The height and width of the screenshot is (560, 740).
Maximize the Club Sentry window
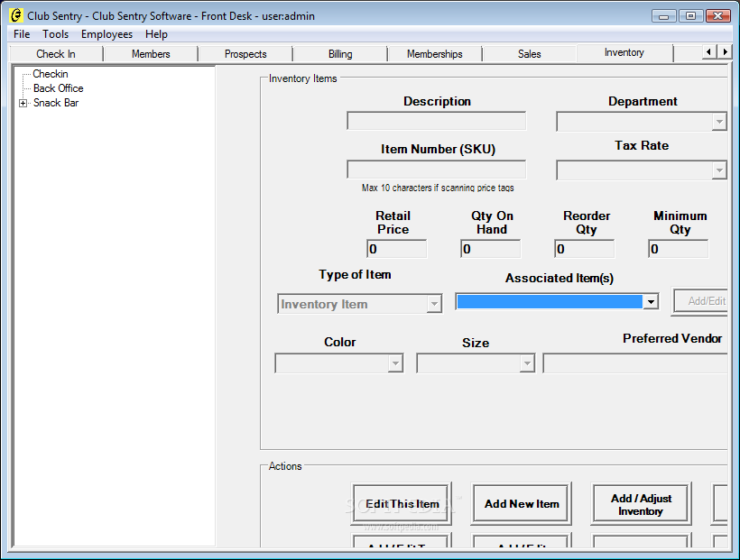[691, 16]
